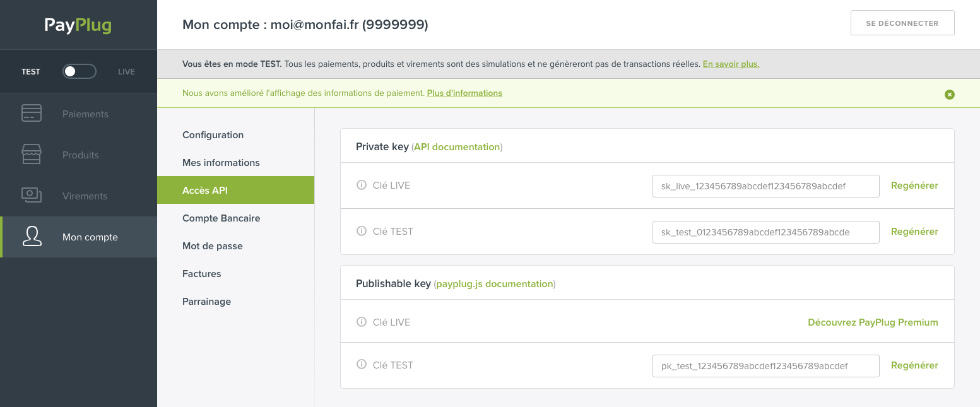Image resolution: width=980 pixels, height=407 pixels.
Task: Open the API documentation link
Action: coord(456,146)
